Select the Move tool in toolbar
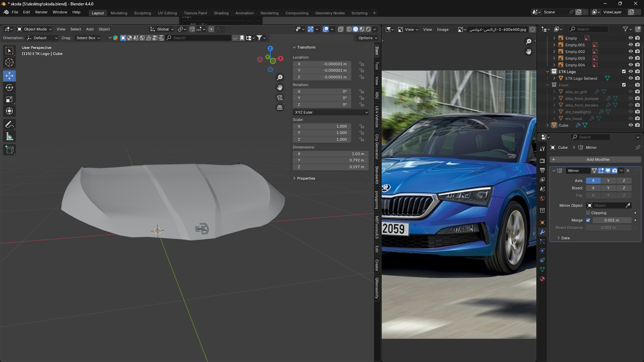 tap(9, 76)
